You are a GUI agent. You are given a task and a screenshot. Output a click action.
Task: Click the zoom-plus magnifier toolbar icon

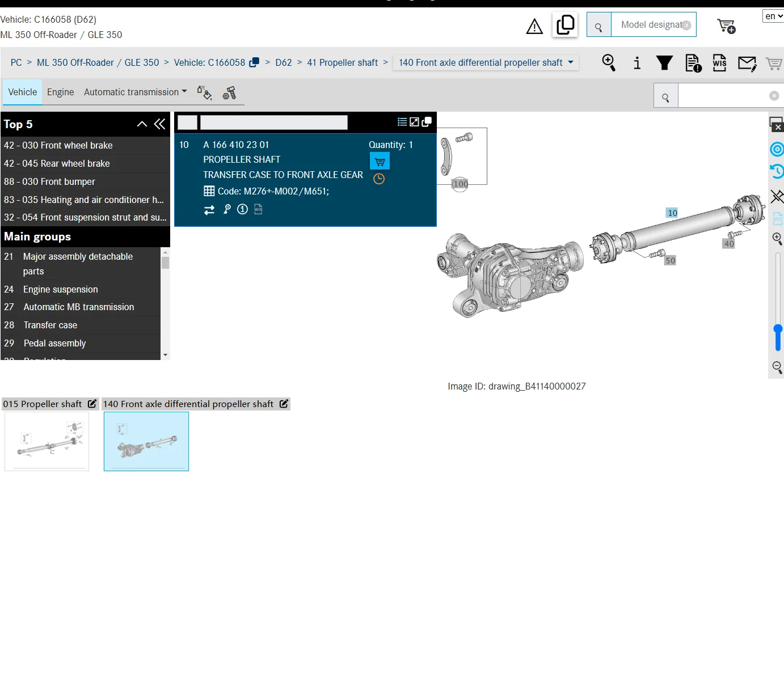point(609,62)
